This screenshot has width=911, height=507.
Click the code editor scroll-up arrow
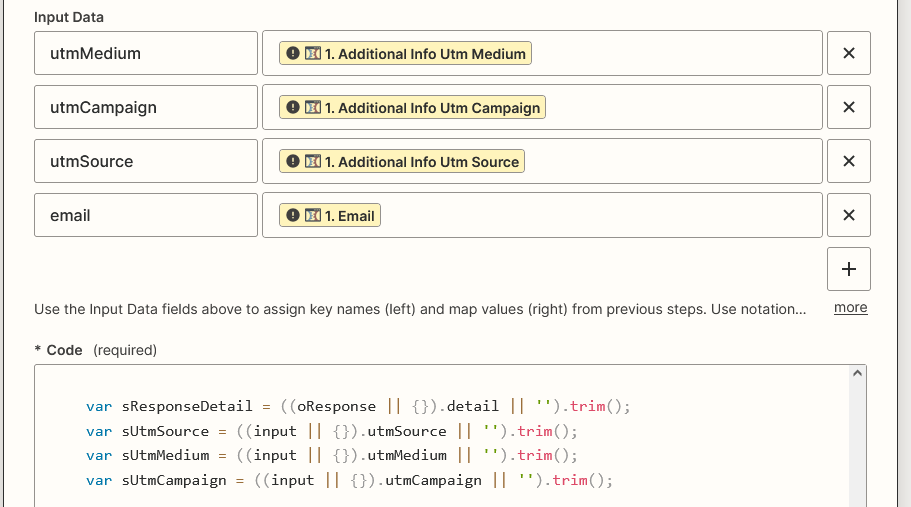click(857, 373)
